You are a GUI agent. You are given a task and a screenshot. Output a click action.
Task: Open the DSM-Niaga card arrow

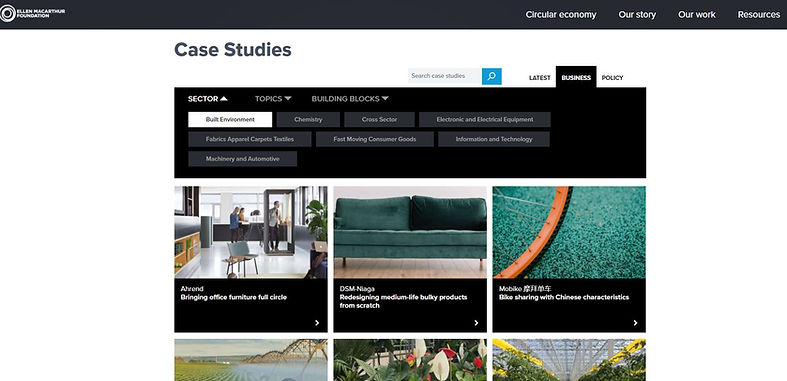[x=476, y=323]
